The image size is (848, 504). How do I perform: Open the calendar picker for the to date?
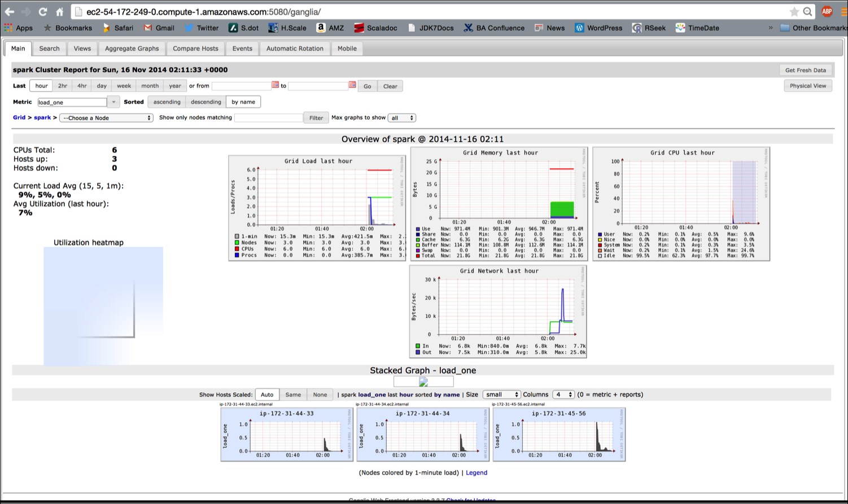352,85
